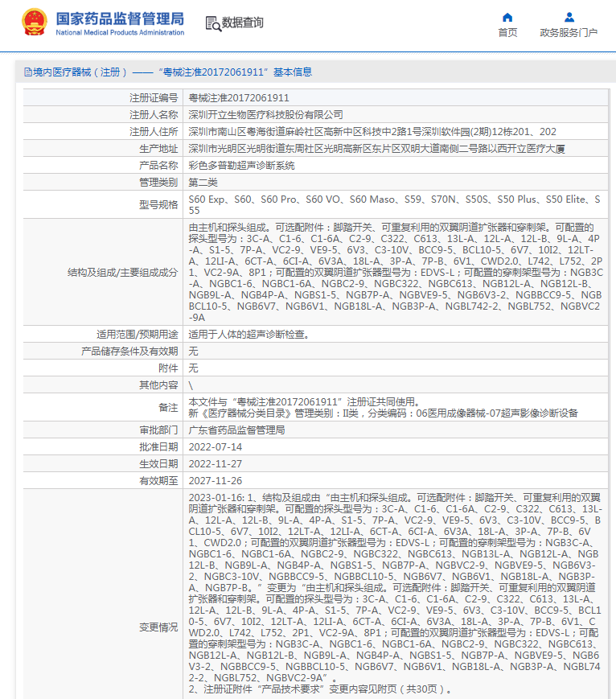Click 其他内容 label cell
This screenshot has height=699, width=616.
(103, 385)
